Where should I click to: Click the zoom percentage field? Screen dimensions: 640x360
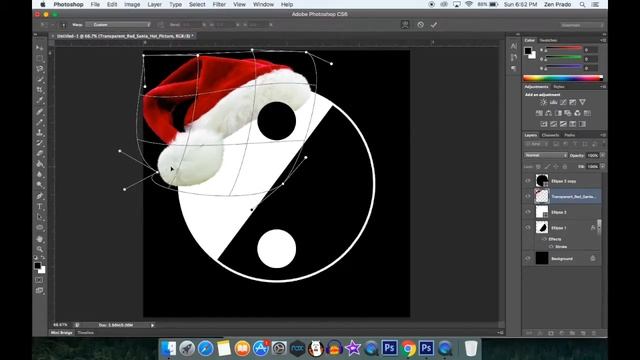[60, 325]
